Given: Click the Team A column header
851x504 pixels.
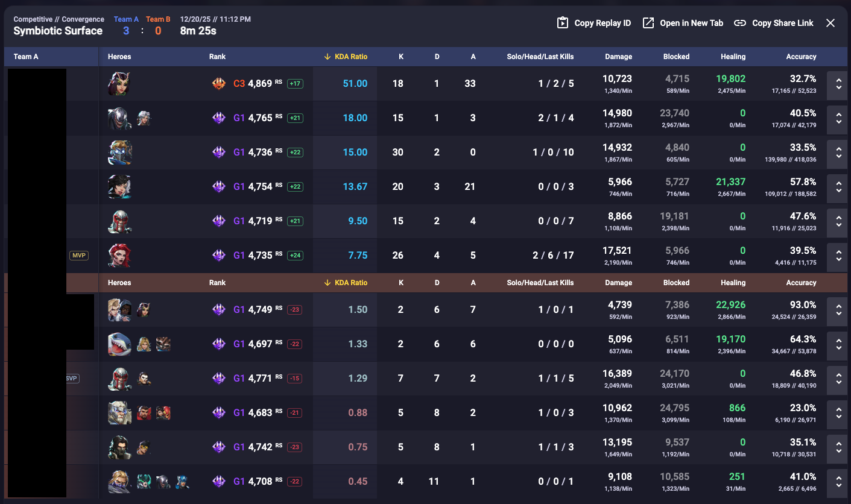Looking at the screenshot, I should click(26, 57).
